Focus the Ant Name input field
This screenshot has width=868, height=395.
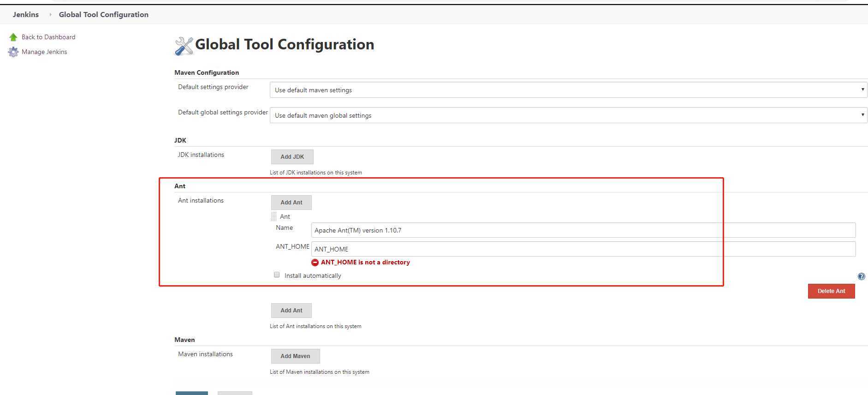pos(583,230)
